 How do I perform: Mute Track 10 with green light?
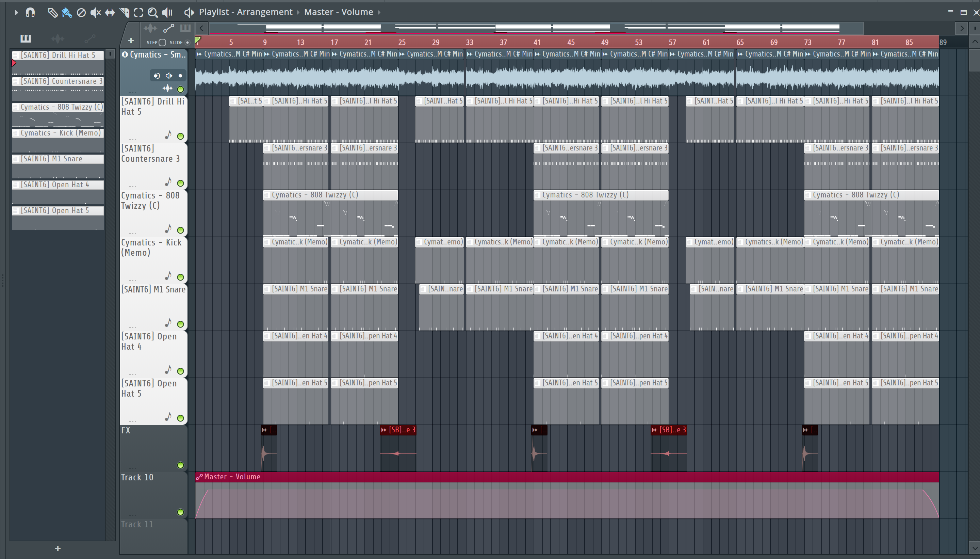tap(180, 512)
